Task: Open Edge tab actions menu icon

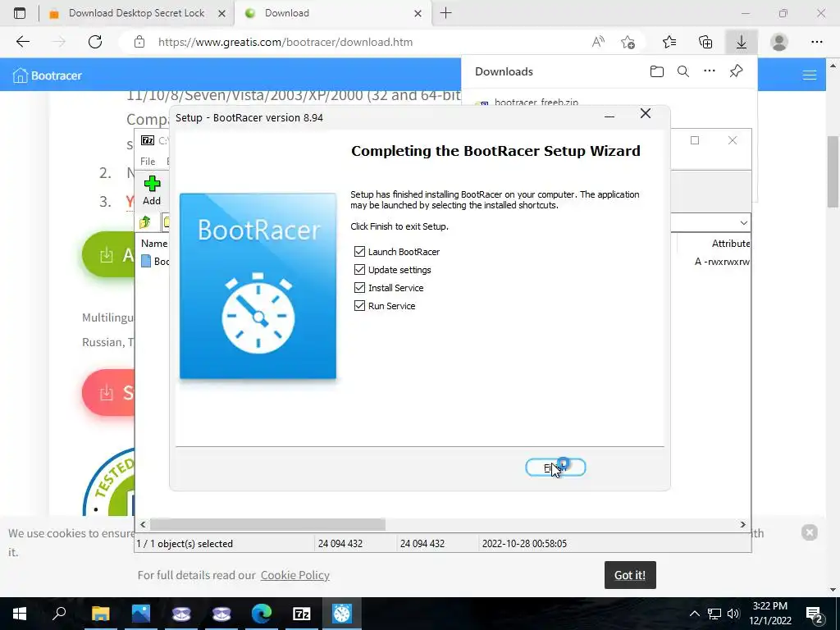Action: tap(20, 13)
